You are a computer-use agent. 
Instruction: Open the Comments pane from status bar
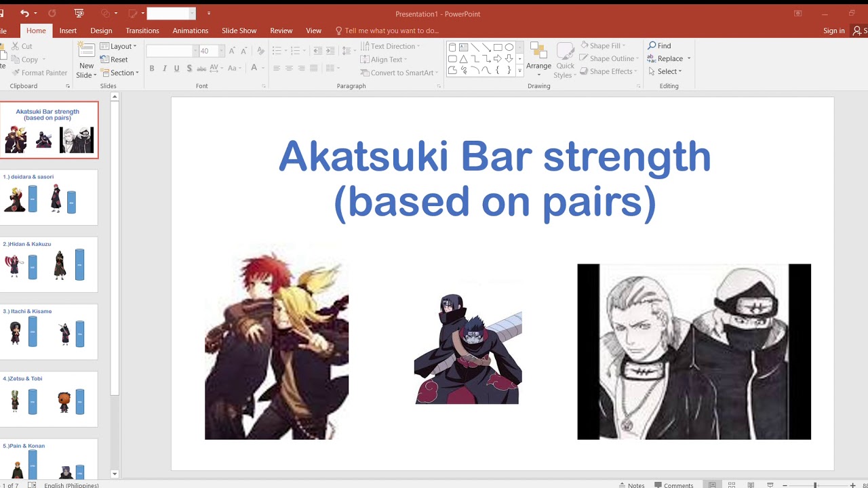(x=674, y=485)
